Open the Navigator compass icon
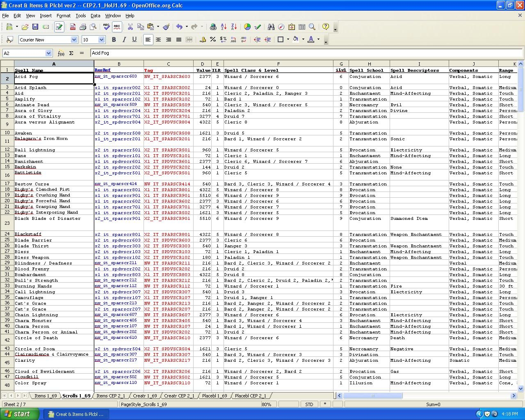The width and height of the screenshot is (525, 420). point(281,27)
